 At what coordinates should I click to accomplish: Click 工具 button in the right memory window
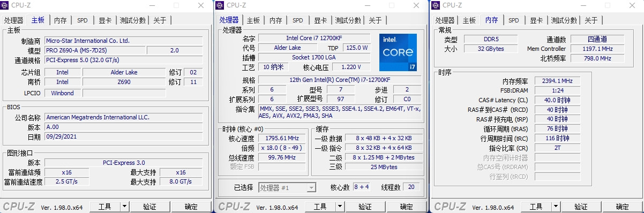(536, 207)
